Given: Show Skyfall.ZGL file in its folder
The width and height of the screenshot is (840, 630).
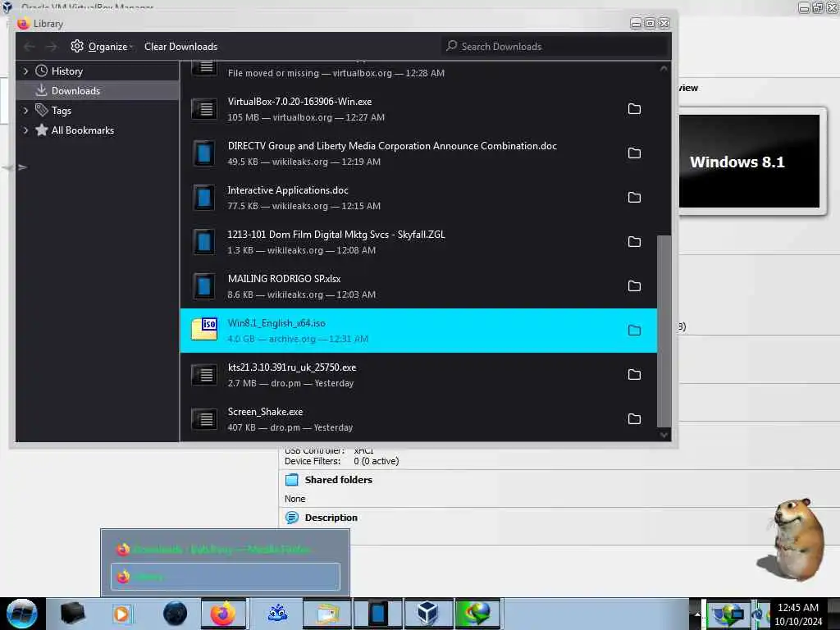Looking at the screenshot, I should tap(634, 242).
